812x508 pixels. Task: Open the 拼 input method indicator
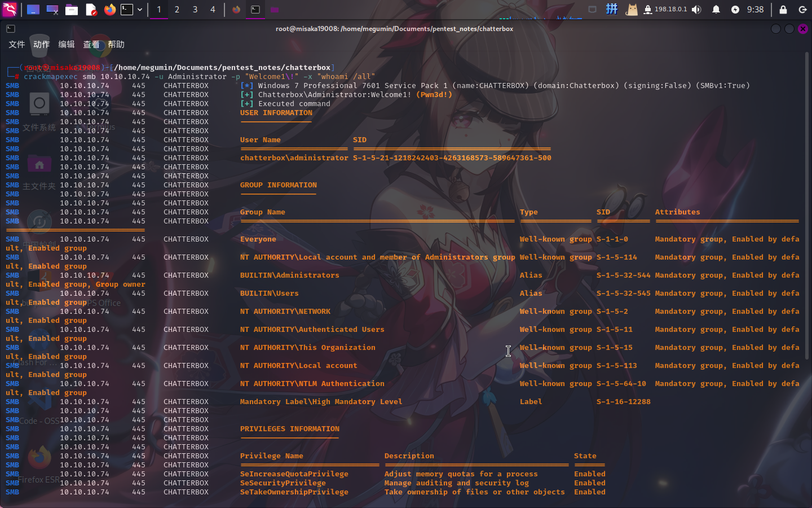(612, 9)
